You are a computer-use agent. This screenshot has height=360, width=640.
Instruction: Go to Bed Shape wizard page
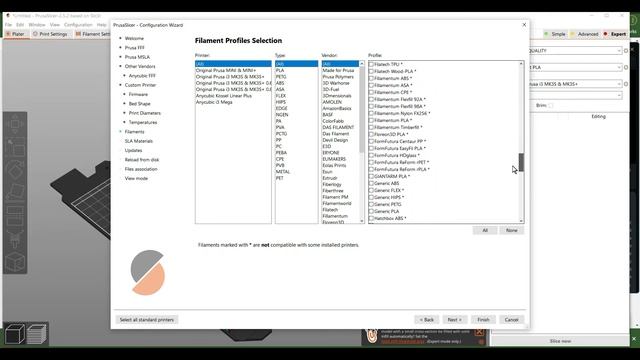(140, 104)
